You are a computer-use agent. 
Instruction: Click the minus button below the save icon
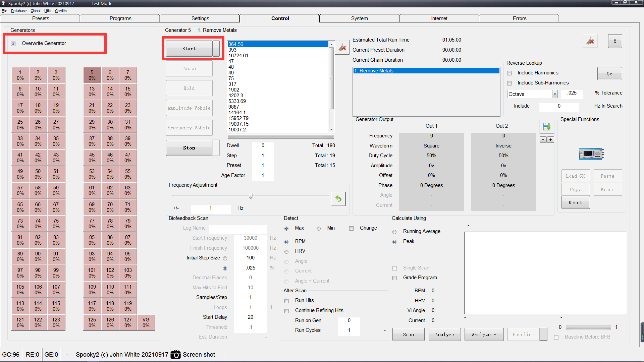click(x=543, y=139)
